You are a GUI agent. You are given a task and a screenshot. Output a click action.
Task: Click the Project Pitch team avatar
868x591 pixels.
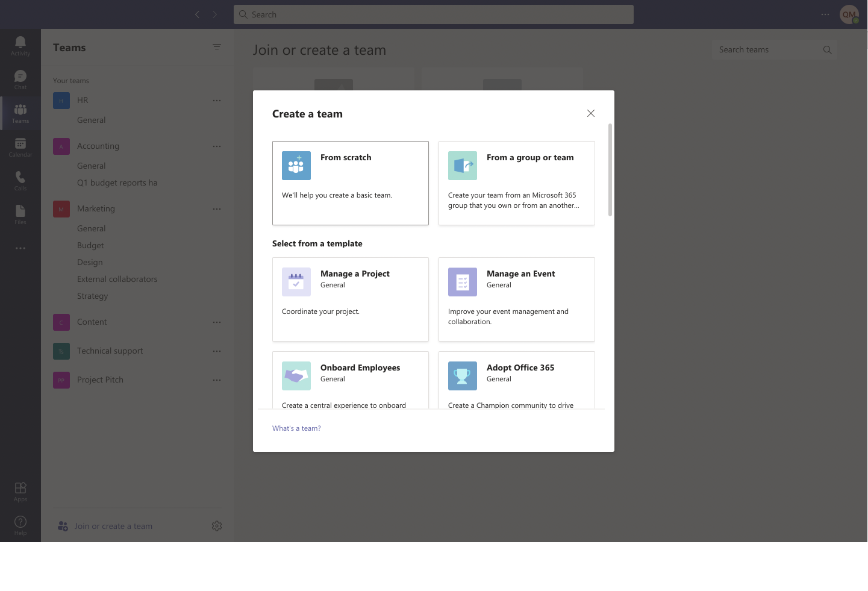[61, 380]
